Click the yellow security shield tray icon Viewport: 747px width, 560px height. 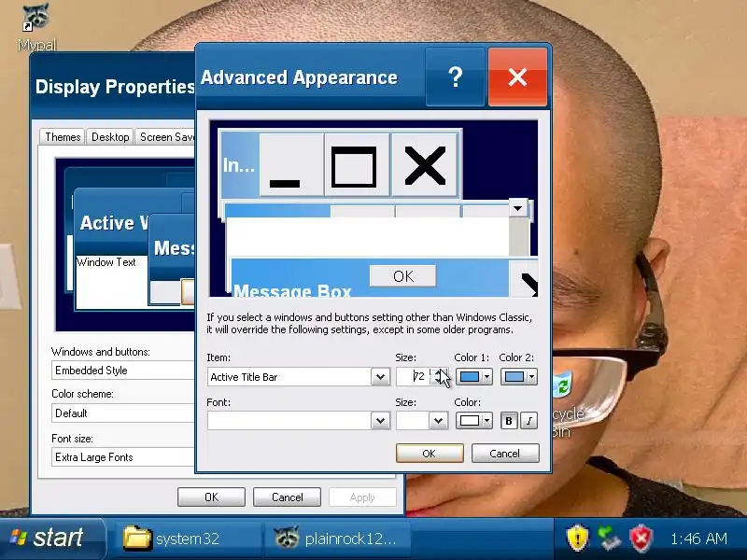[x=577, y=539]
